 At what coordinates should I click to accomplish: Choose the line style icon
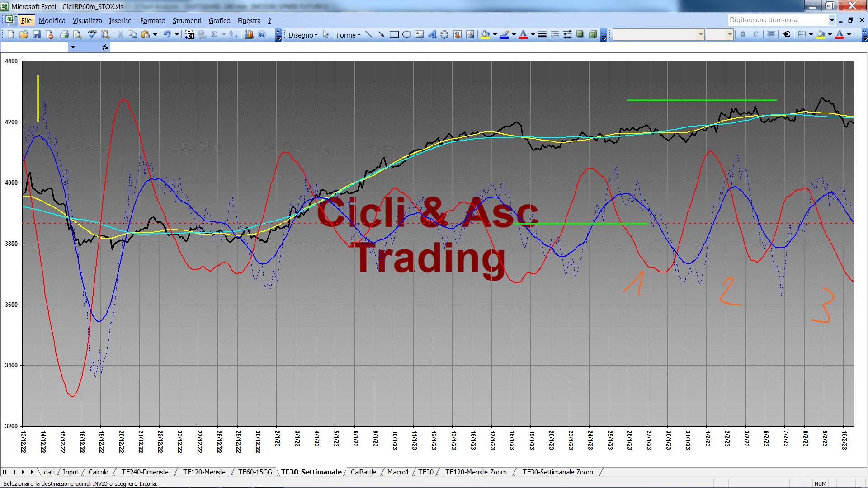542,34
